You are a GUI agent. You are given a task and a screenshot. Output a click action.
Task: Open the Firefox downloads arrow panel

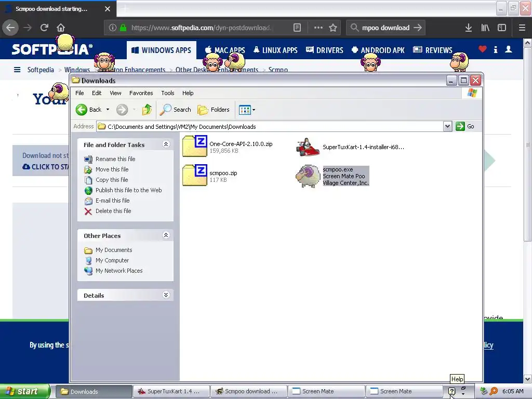point(469,28)
